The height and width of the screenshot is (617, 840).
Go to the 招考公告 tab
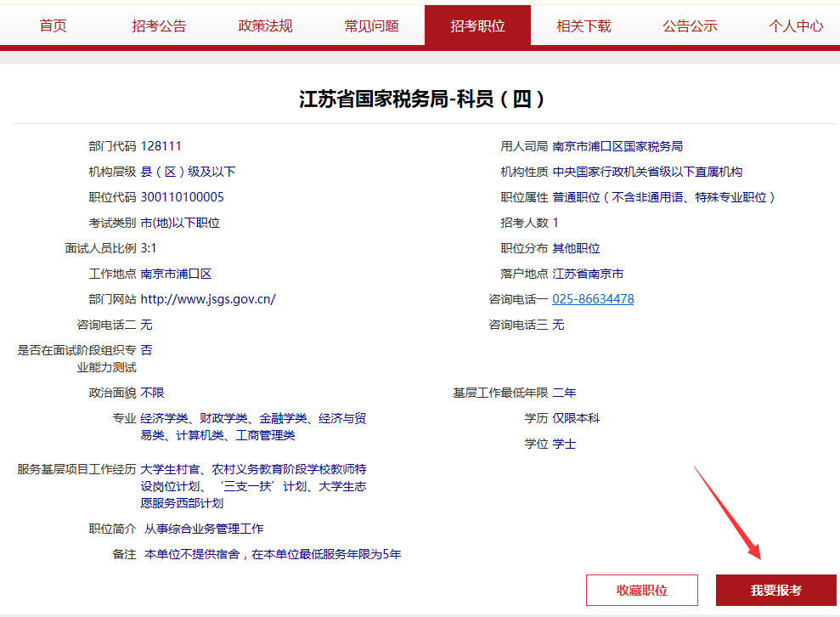click(x=159, y=25)
